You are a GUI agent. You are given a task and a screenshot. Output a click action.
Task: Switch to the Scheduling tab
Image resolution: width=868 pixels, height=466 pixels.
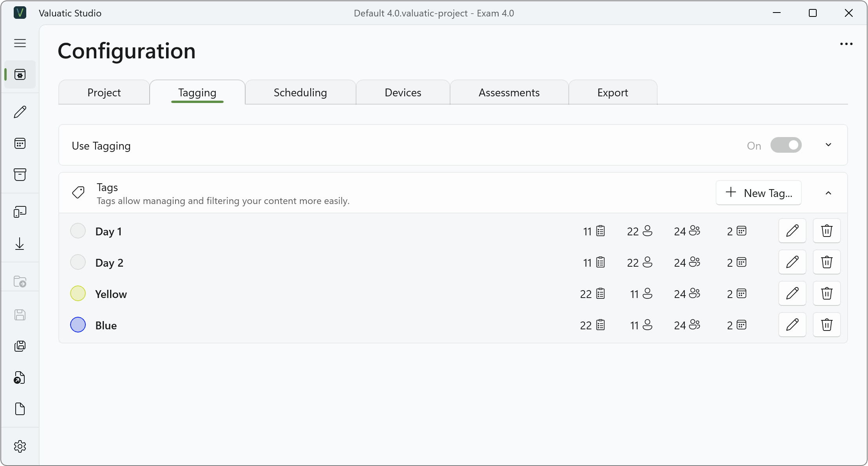(x=300, y=92)
